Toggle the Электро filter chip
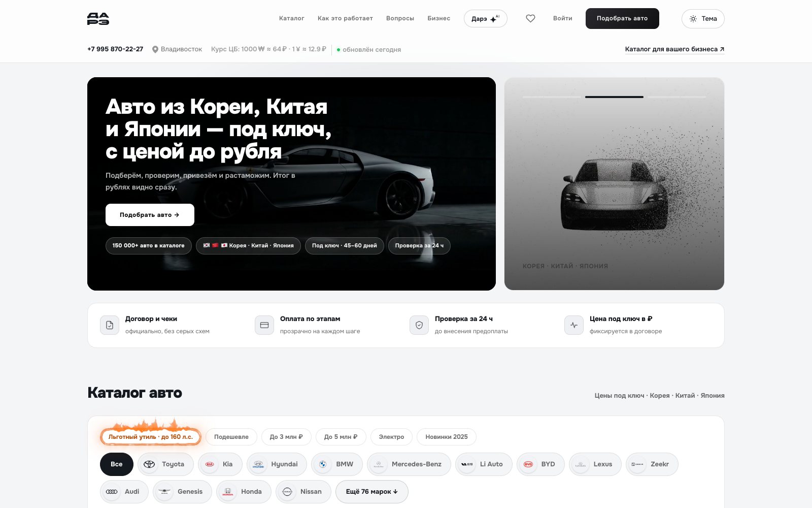Screen dimensions: 812x508 pos(392,437)
